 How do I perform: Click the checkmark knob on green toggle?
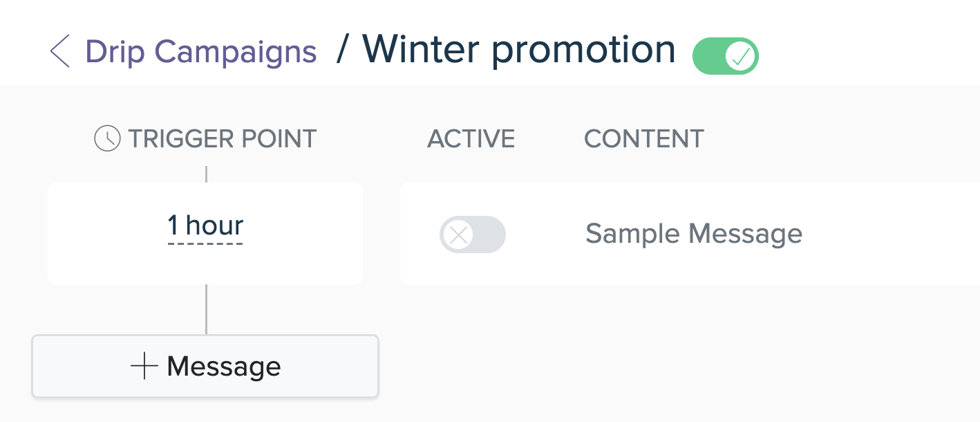click(x=741, y=56)
